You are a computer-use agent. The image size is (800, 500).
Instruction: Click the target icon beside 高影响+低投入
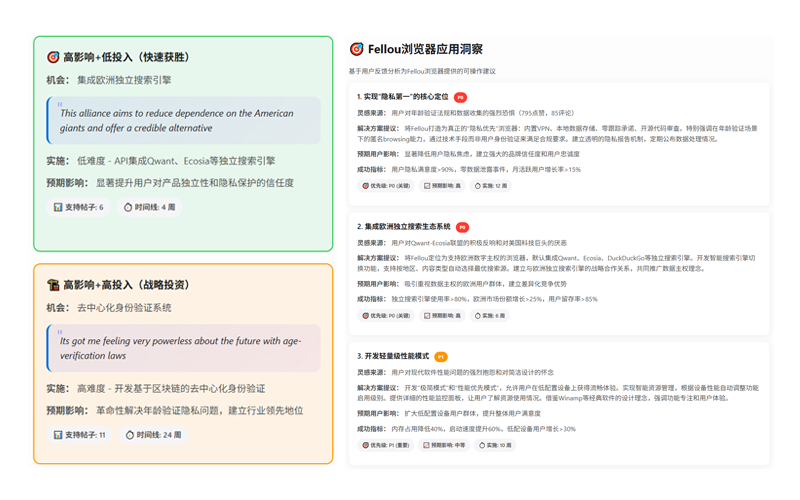coord(53,57)
